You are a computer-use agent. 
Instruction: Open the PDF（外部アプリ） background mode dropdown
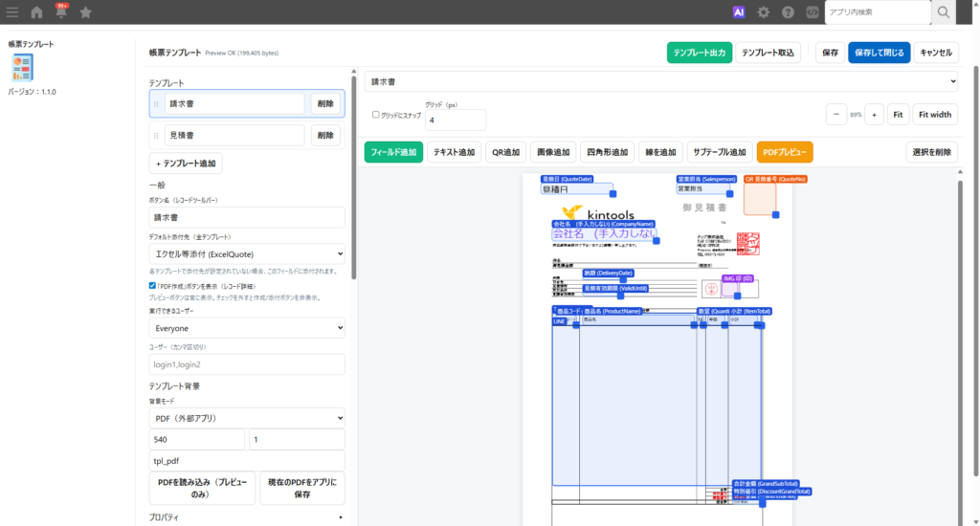pos(247,418)
